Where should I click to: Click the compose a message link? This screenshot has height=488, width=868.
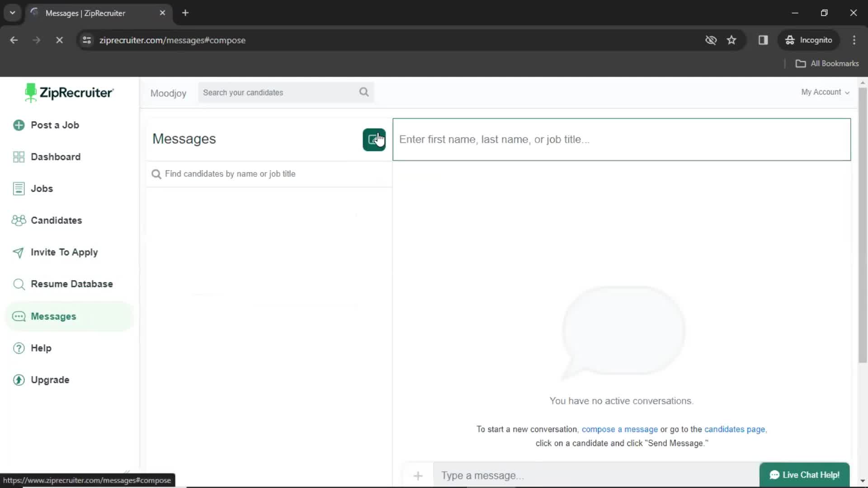click(619, 428)
